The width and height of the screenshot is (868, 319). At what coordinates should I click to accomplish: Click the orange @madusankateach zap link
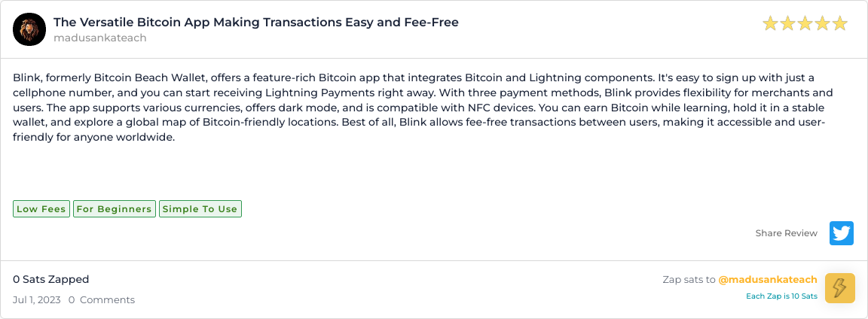pyautogui.click(x=768, y=280)
